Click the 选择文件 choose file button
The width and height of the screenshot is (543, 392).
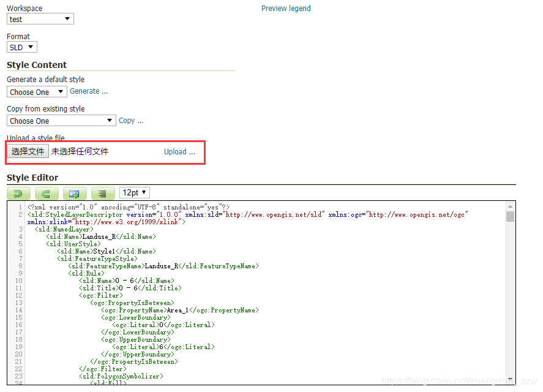[x=28, y=151]
